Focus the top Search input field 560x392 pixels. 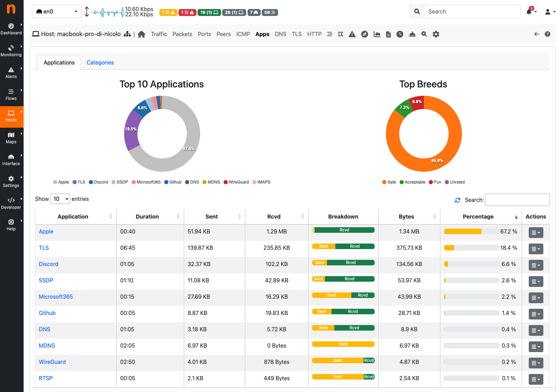tap(472, 11)
